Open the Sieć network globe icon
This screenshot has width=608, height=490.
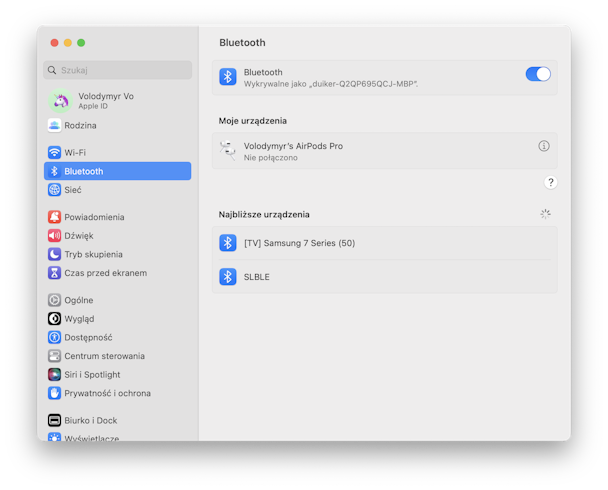[54, 190]
